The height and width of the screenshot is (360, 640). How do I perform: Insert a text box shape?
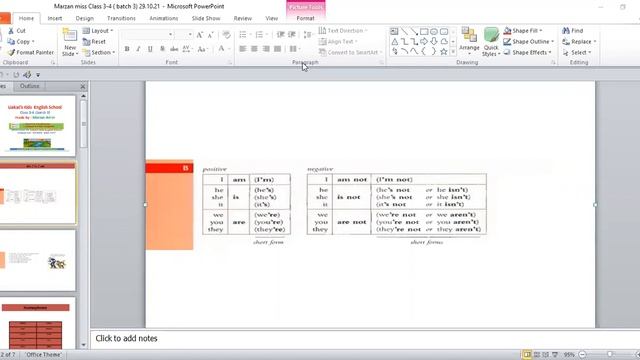coord(394,31)
